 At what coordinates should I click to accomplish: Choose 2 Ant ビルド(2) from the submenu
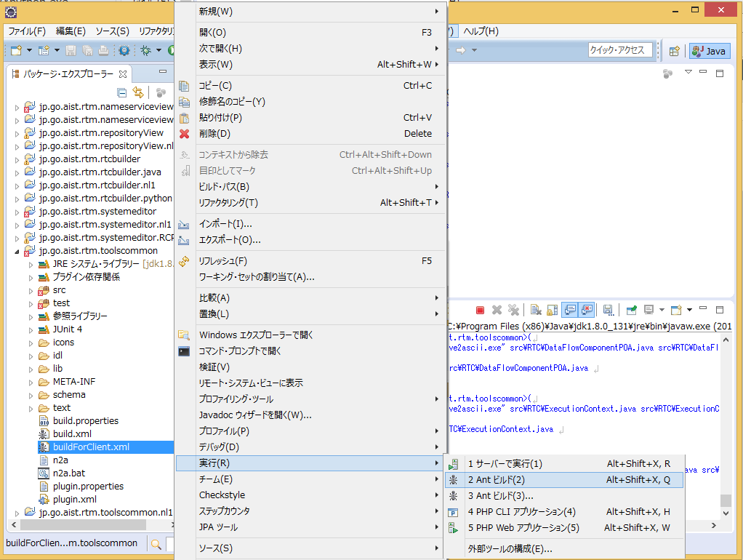pos(564,480)
